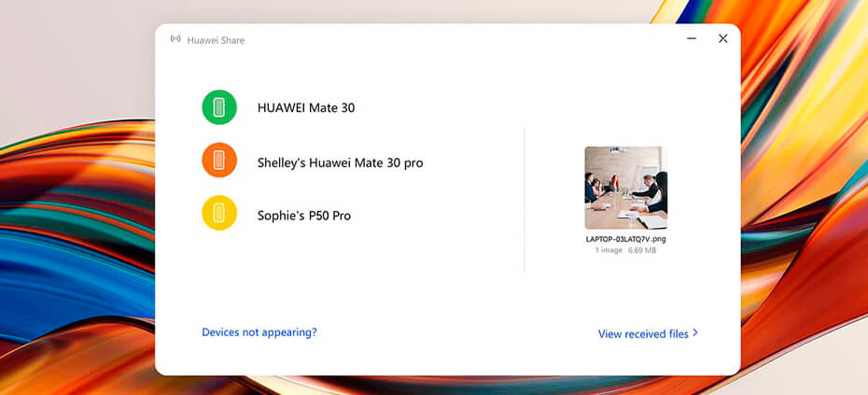Screen dimensions: 868x395
Task: Click the chevron next to View received files
Action: point(695,333)
